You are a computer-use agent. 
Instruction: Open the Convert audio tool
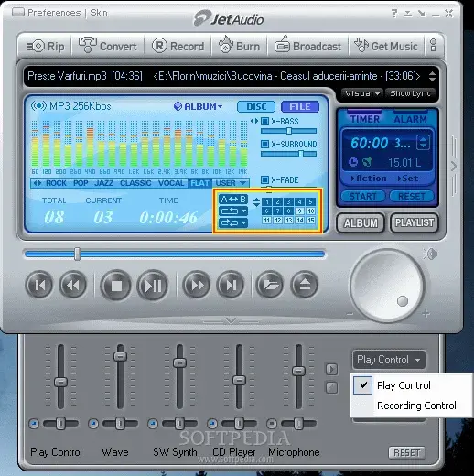[x=108, y=46]
